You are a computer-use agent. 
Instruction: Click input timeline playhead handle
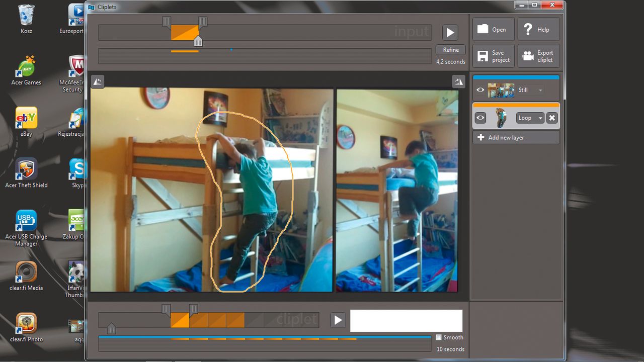198,41
